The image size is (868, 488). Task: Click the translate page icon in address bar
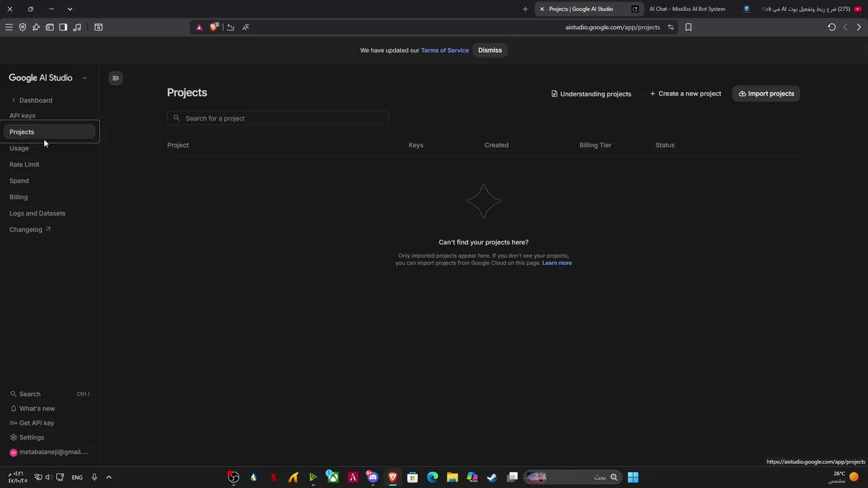[x=245, y=27]
